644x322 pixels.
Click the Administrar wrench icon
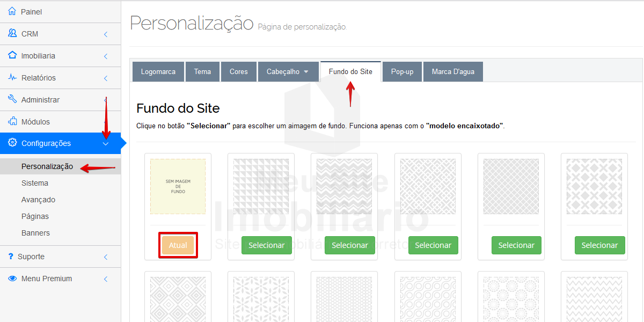coord(12,99)
